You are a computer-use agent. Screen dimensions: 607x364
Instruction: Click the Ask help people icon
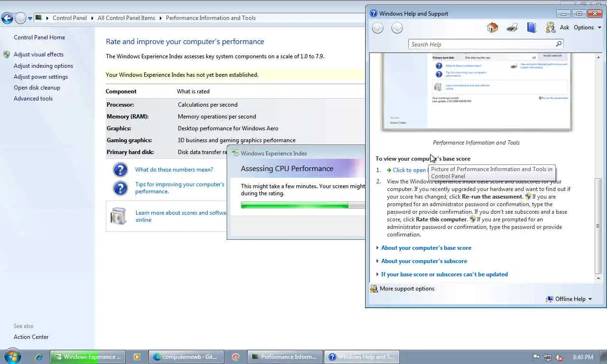click(x=550, y=27)
